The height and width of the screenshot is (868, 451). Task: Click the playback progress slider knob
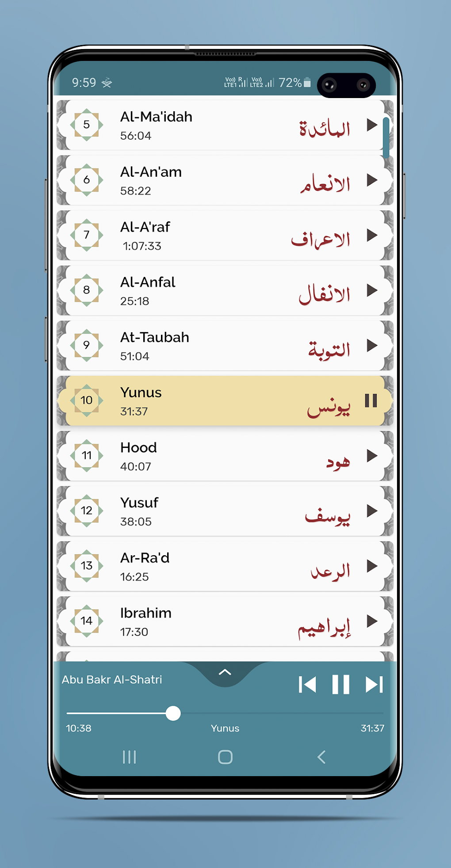pyautogui.click(x=173, y=713)
